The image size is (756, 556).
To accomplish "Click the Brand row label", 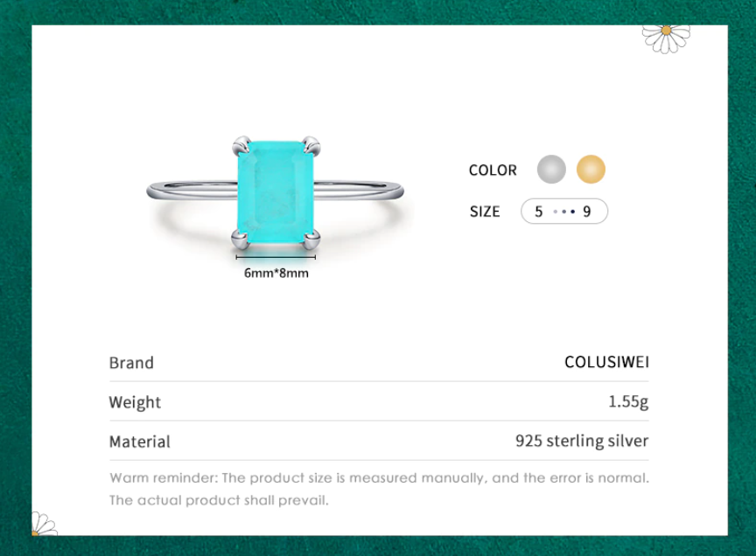I will coord(131,363).
